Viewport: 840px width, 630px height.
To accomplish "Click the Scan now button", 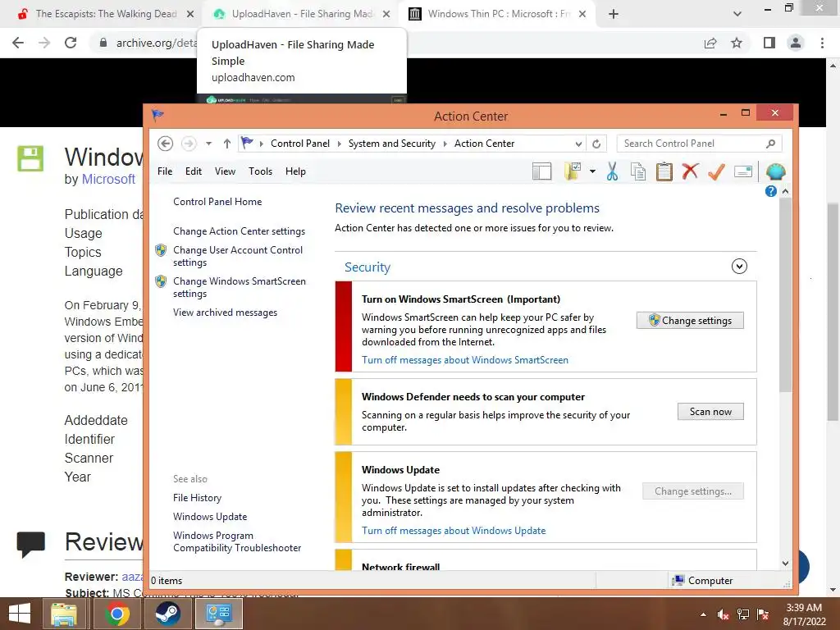I will pos(710,412).
